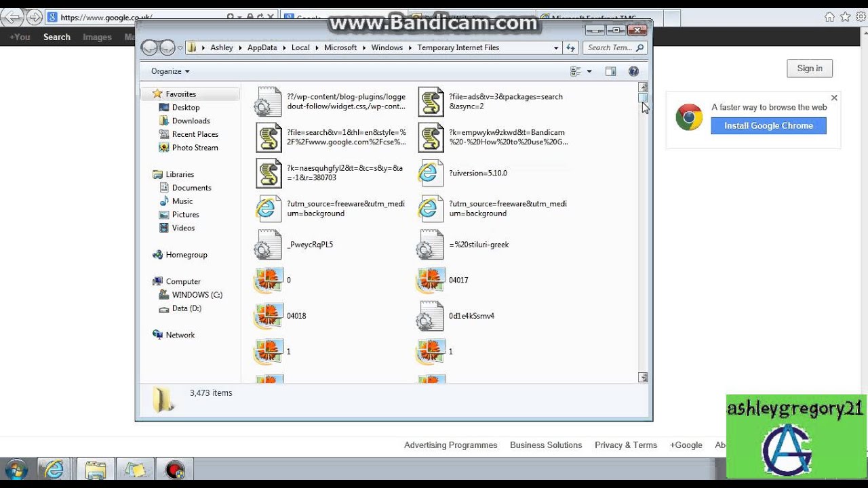
Task: Open WINDOWS (C:) drive
Action: coord(197,295)
